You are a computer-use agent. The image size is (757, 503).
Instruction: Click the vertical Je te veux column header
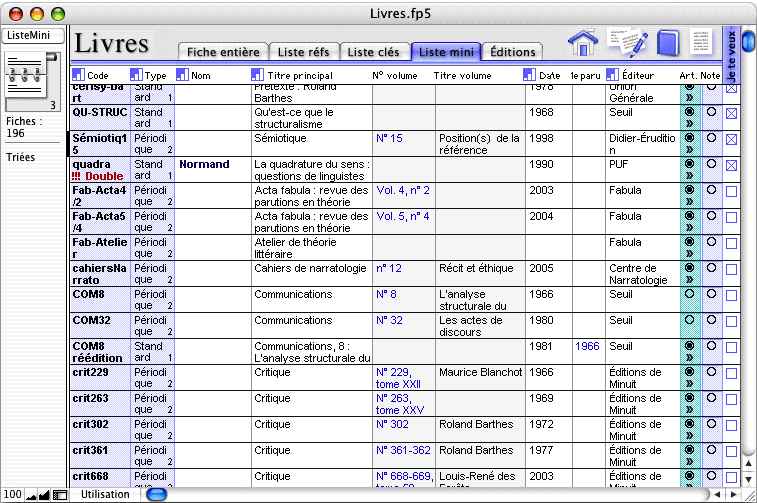pyautogui.click(x=731, y=55)
